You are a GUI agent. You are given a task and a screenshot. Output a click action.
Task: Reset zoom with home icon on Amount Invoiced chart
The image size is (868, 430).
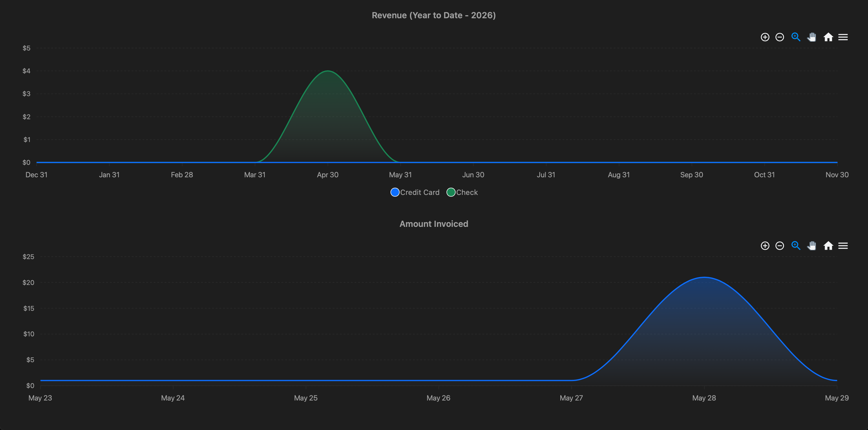[x=828, y=246]
